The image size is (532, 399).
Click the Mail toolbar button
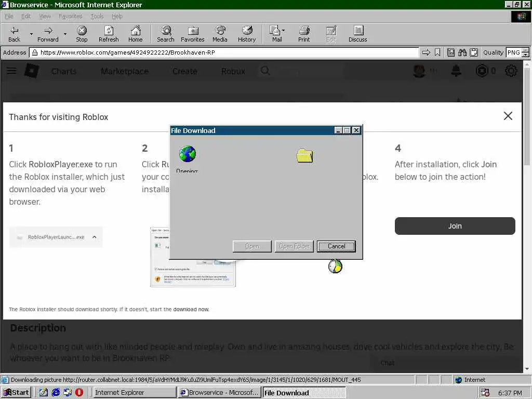[x=277, y=34]
